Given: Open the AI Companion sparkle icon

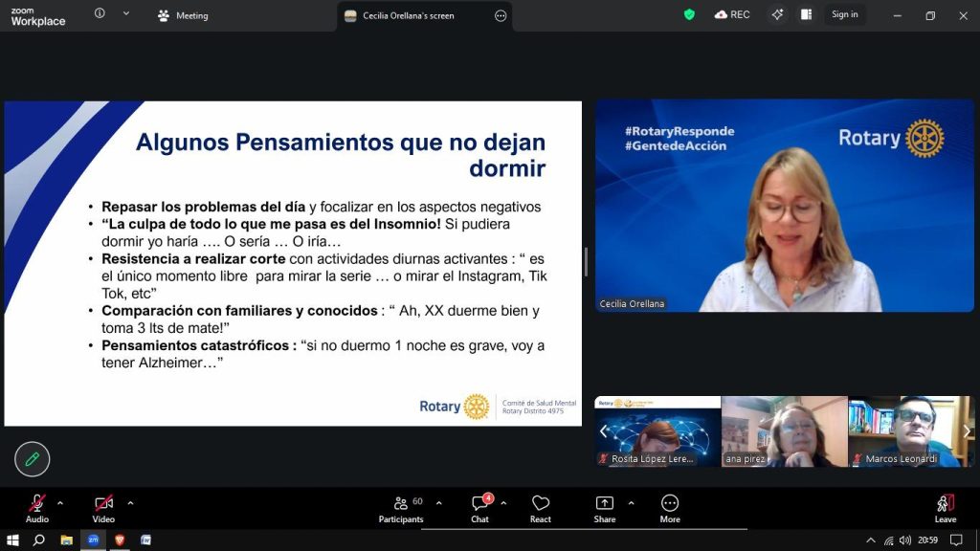Looking at the screenshot, I should coord(777,14).
